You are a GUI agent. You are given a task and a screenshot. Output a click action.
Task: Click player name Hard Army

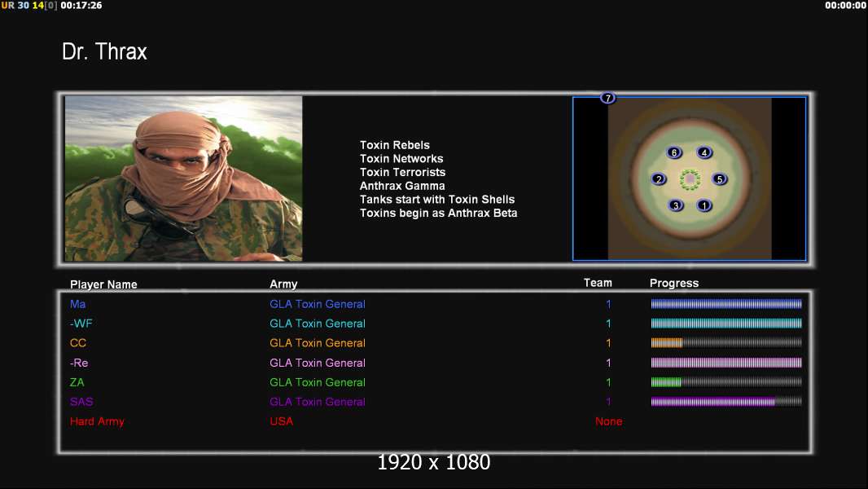pos(97,421)
